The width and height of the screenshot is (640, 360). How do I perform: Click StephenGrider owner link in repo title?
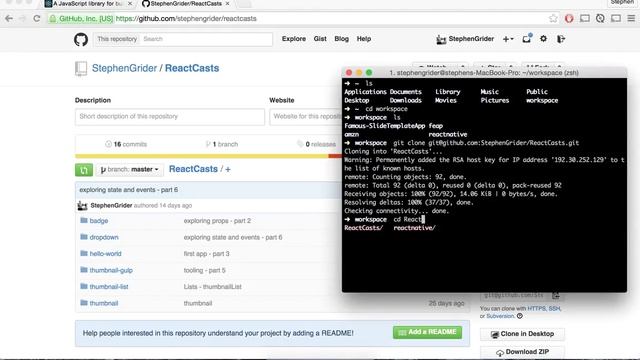coord(124,68)
